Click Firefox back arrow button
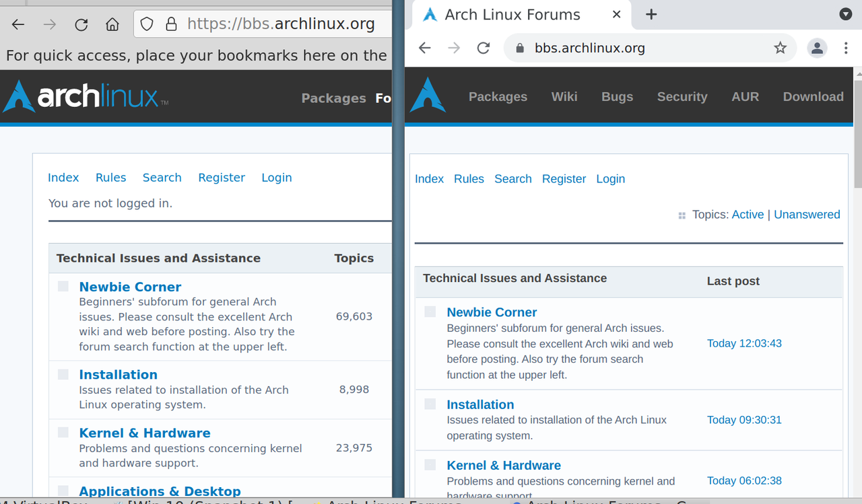Viewport: 862px width, 504px height. [x=18, y=25]
